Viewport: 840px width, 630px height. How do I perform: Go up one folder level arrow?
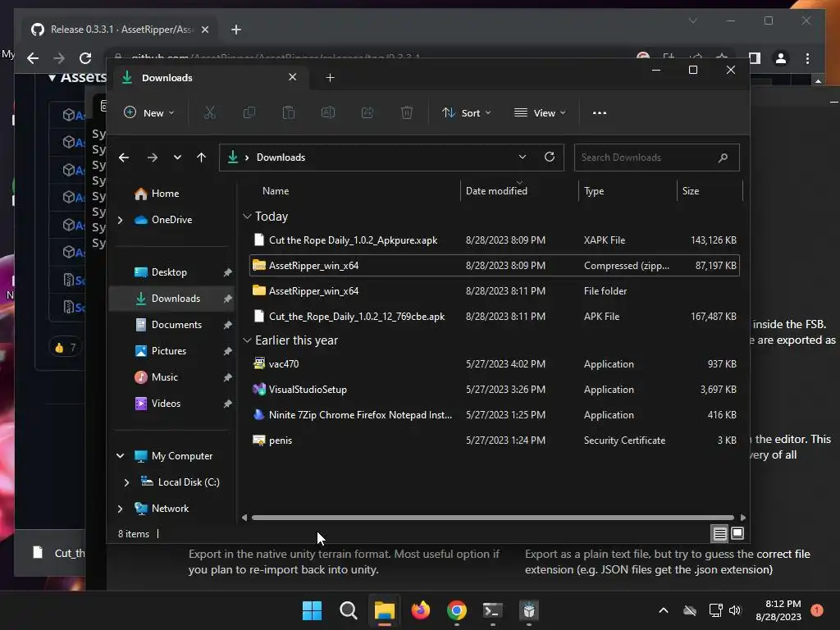(201, 157)
